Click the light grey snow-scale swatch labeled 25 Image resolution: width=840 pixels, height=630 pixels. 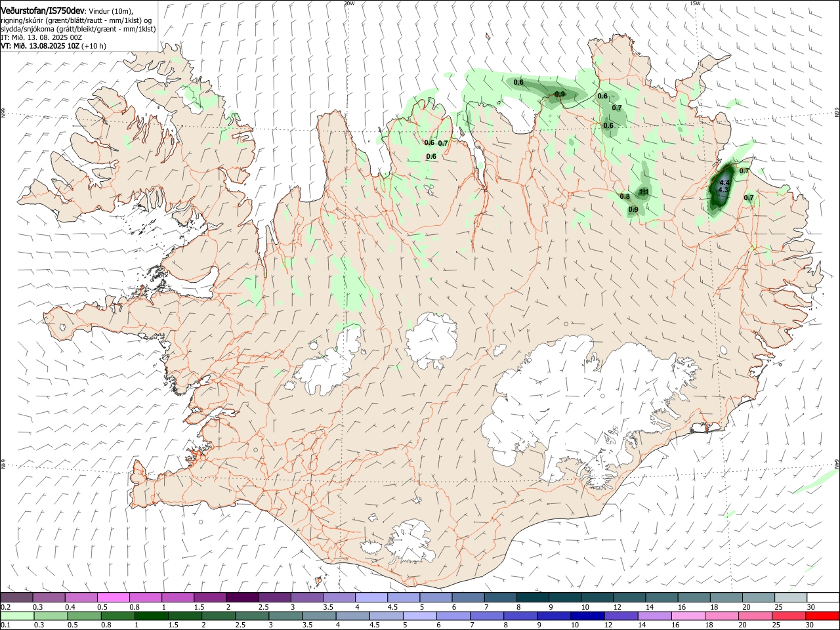[x=790, y=597]
